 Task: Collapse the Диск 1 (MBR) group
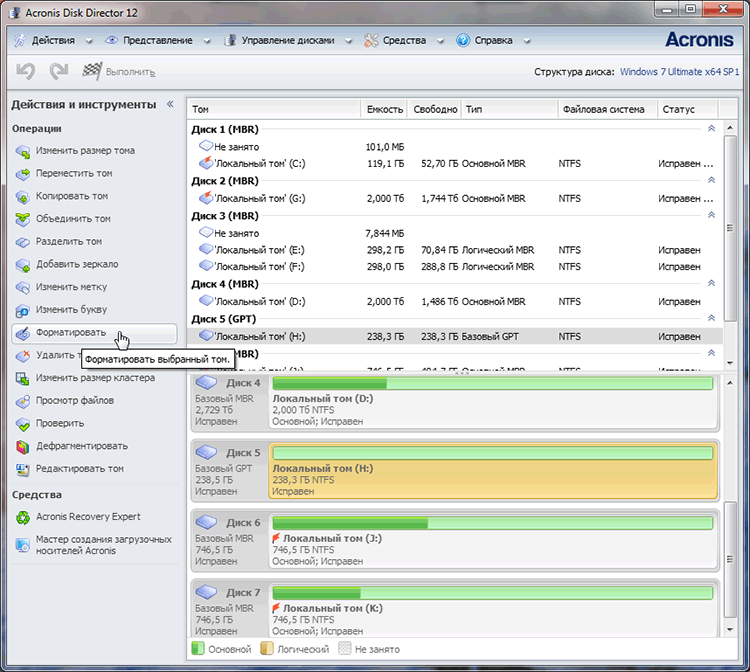(x=711, y=129)
